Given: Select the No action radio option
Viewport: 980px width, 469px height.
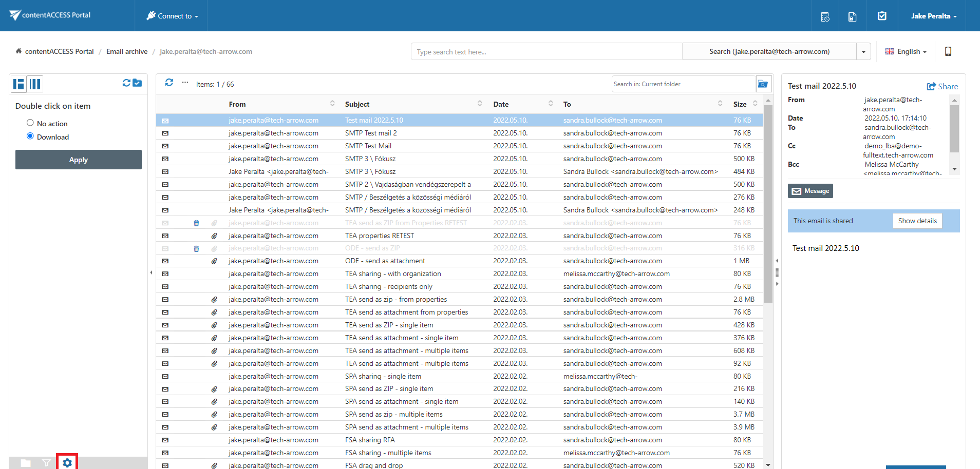Looking at the screenshot, I should 30,123.
